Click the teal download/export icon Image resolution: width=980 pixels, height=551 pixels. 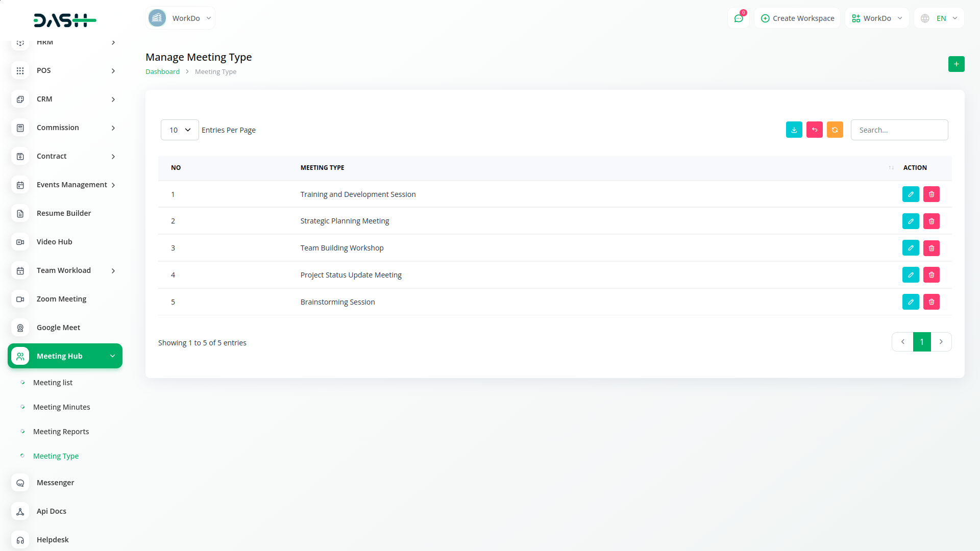point(794,130)
